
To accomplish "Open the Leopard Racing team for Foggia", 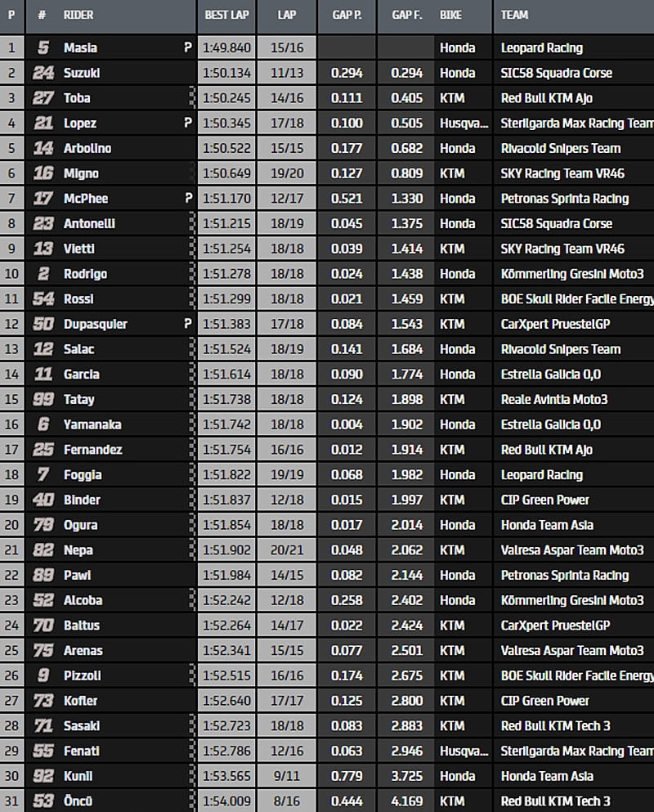I will point(541,474).
